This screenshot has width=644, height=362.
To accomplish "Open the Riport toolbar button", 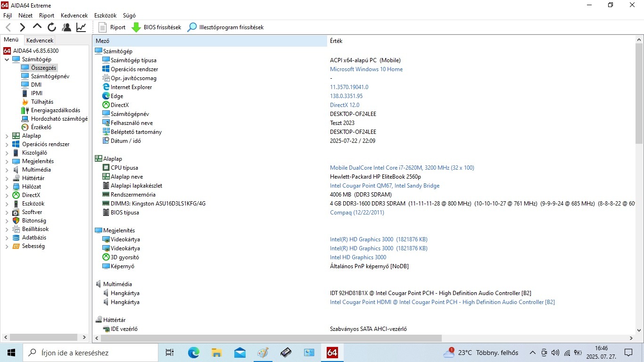I will (112, 27).
